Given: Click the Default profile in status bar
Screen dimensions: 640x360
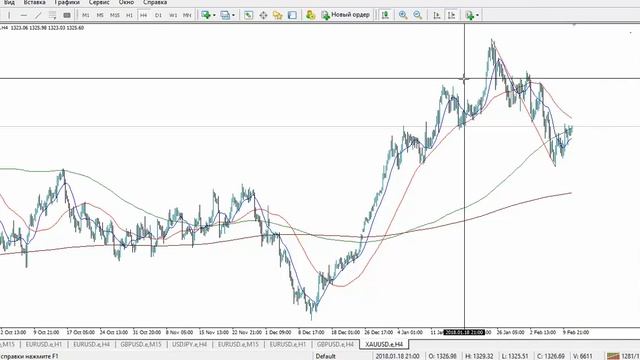Looking at the screenshot, I should pyautogui.click(x=325, y=356).
